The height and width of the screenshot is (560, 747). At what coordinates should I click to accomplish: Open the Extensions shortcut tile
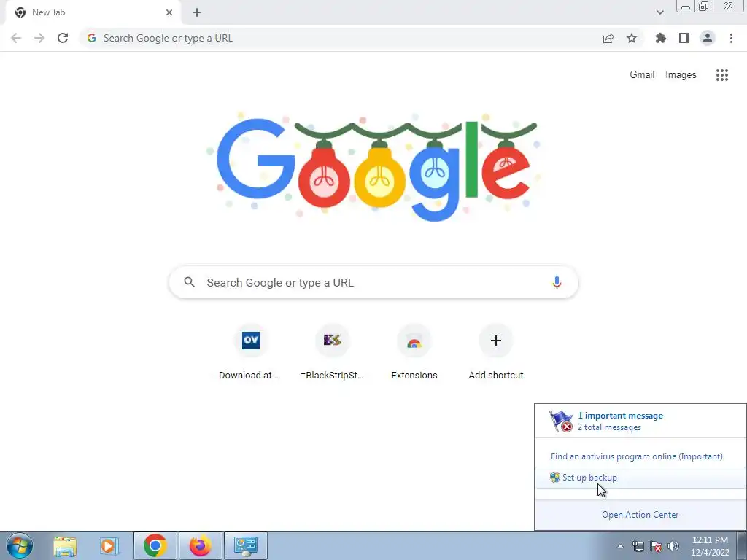coord(414,352)
